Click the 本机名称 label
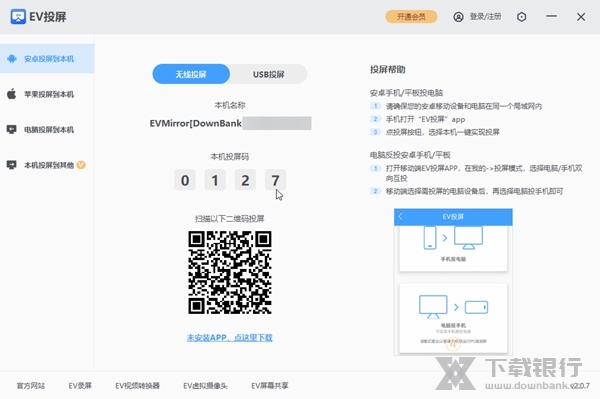 coord(230,105)
